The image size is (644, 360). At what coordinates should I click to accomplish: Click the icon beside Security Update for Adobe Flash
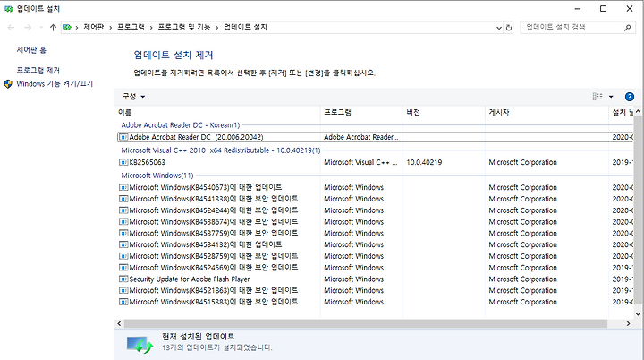tap(123, 279)
